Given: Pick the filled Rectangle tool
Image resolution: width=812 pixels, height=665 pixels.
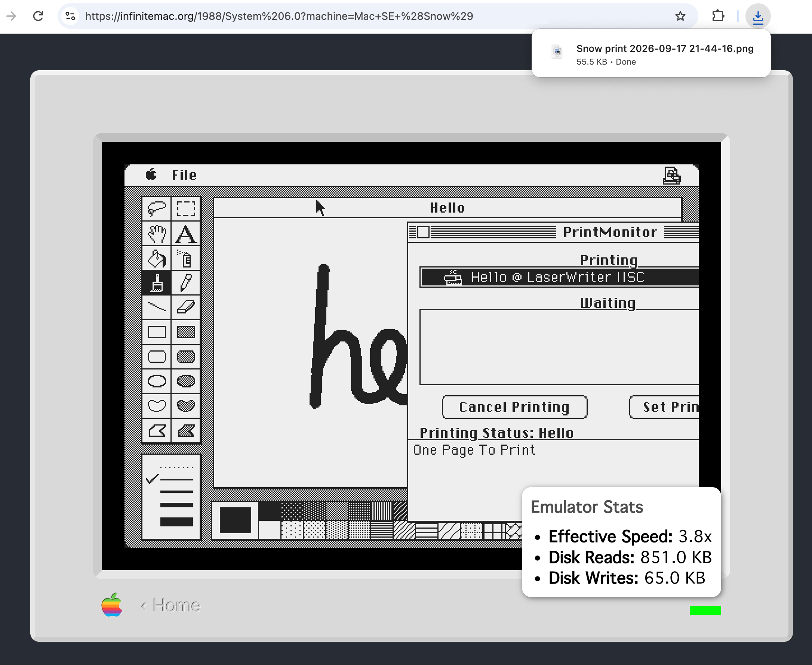Looking at the screenshot, I should pyautogui.click(x=186, y=332).
